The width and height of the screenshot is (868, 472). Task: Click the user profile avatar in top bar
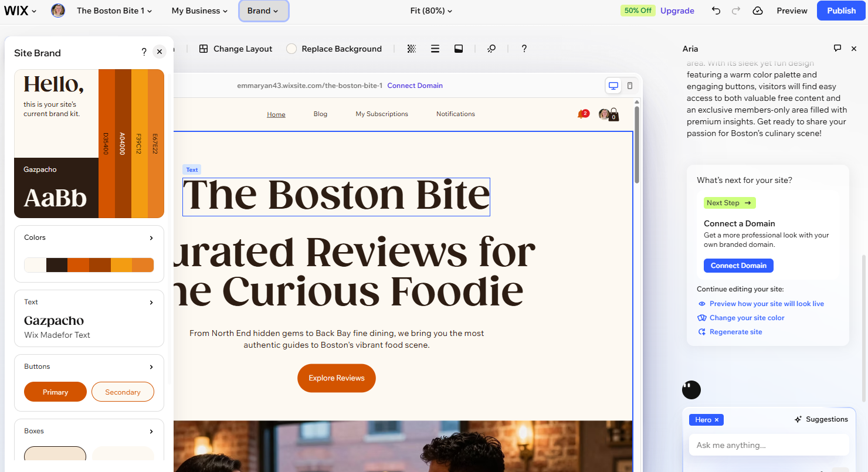58,11
